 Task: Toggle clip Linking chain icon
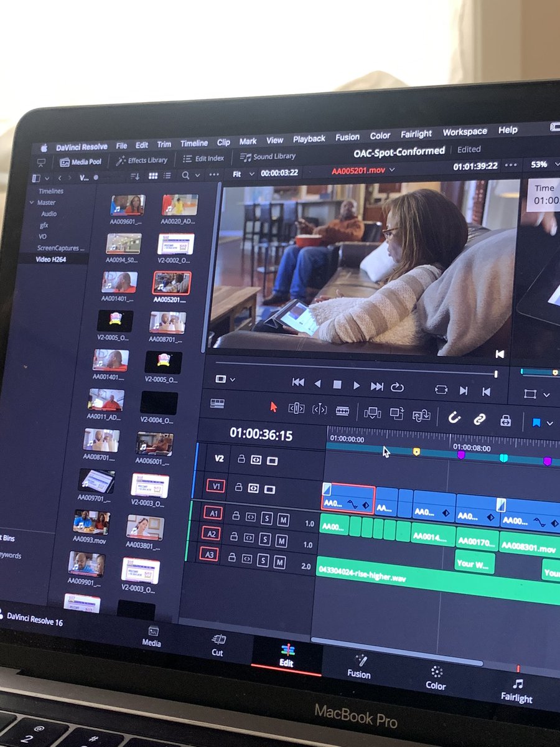pos(479,419)
